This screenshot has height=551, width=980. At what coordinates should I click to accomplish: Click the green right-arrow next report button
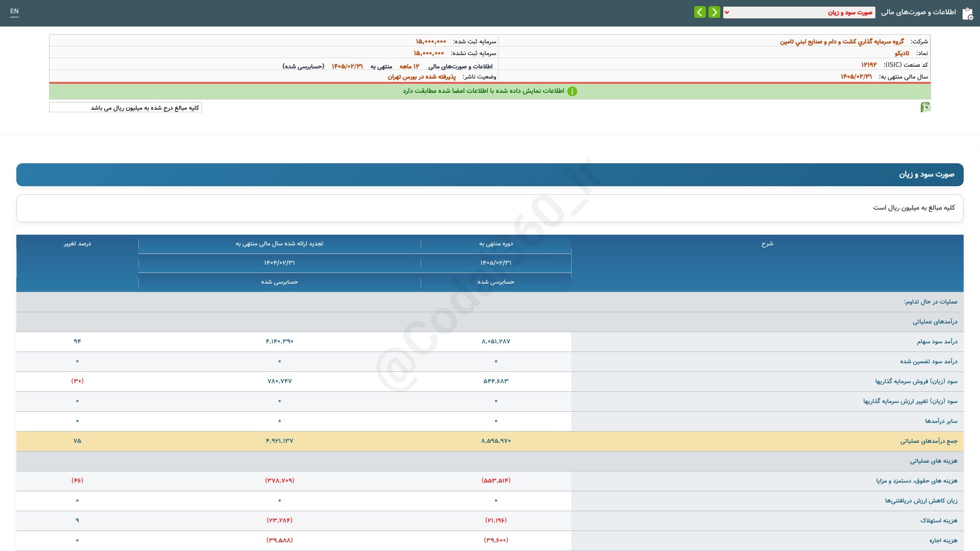pos(714,12)
